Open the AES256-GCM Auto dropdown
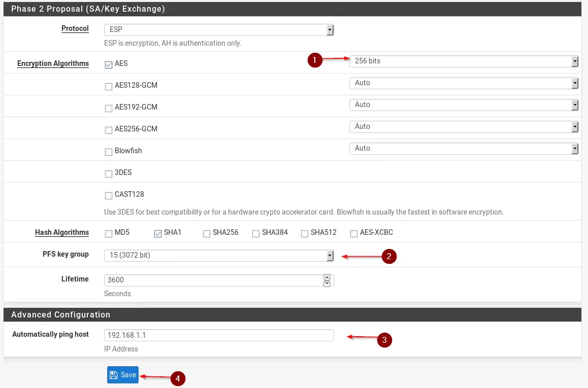Screen dimensions: 588x388 464,127
